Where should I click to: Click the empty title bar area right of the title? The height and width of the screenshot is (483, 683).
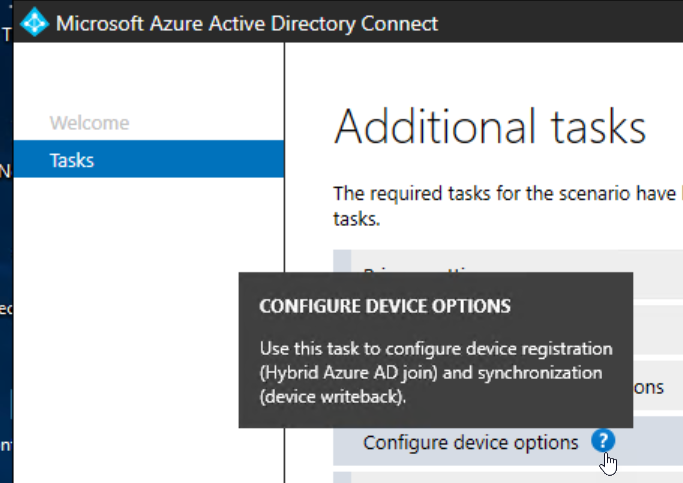pyautogui.click(x=560, y=23)
